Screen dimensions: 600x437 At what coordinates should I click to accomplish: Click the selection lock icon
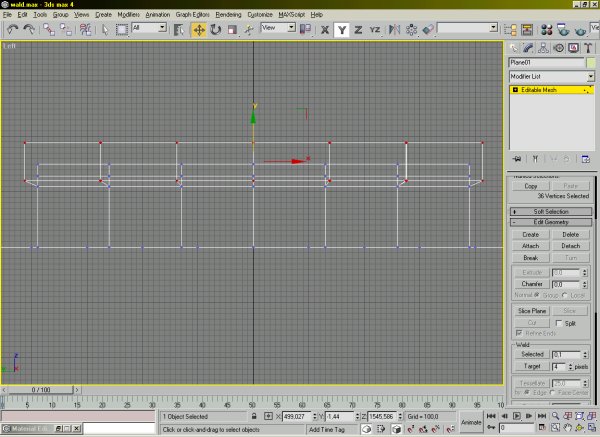pos(255,415)
